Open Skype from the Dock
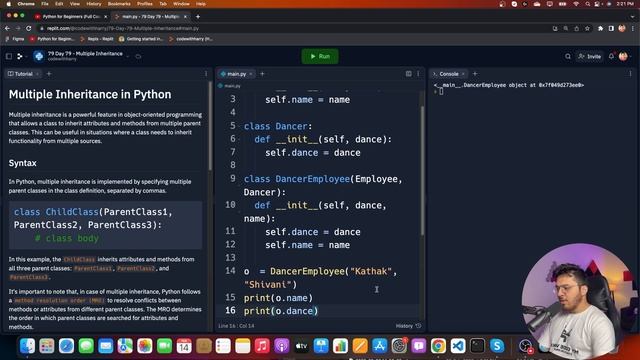Image resolution: width=640 pixels, height=360 pixels. coord(497,346)
